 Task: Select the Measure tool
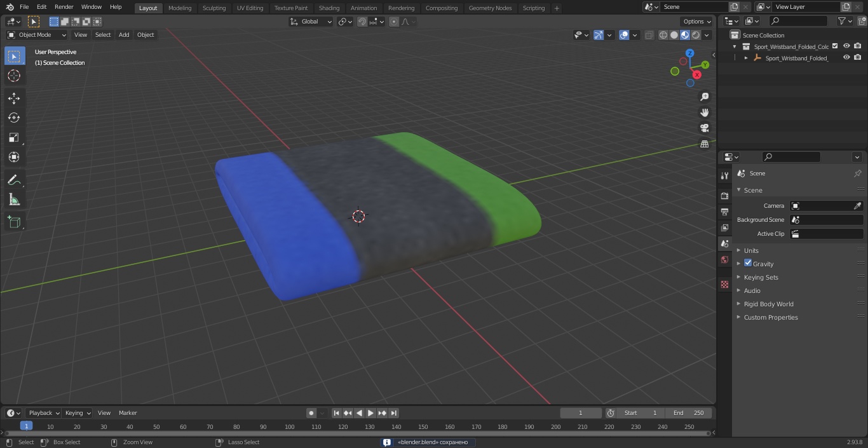click(14, 200)
